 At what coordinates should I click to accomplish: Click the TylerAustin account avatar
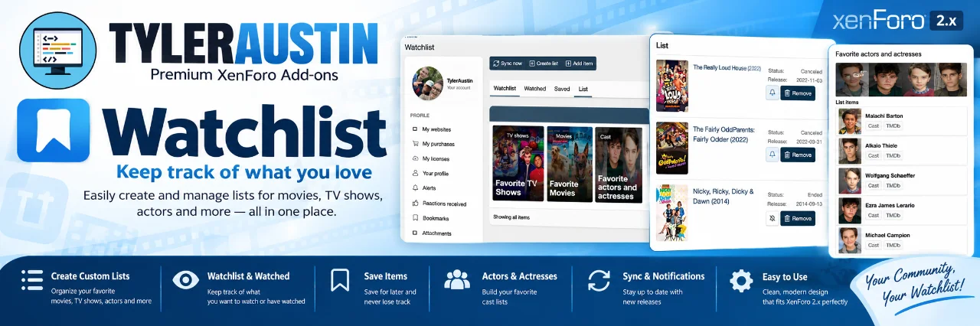[x=428, y=83]
